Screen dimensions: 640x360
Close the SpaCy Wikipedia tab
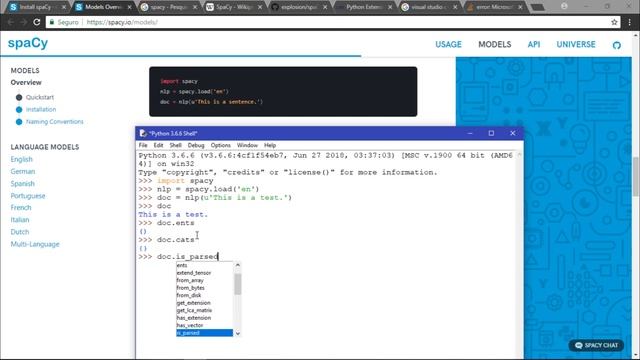[x=260, y=7]
